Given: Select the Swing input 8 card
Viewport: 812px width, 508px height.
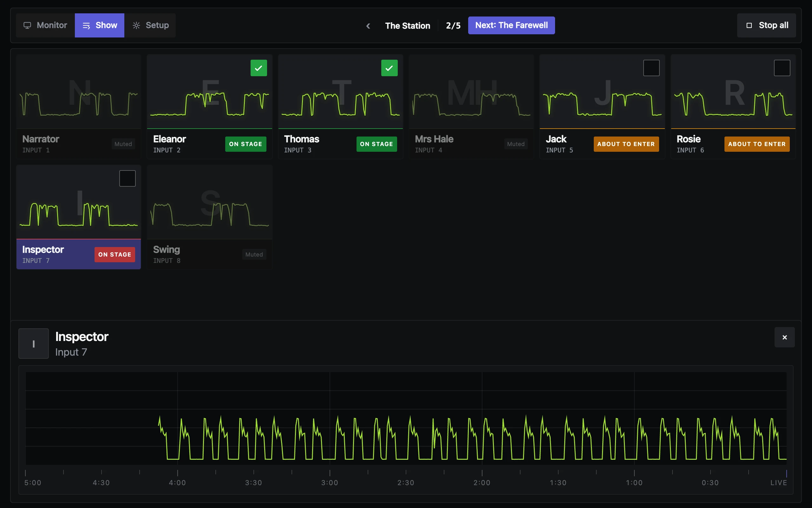Looking at the screenshot, I should 209,217.
